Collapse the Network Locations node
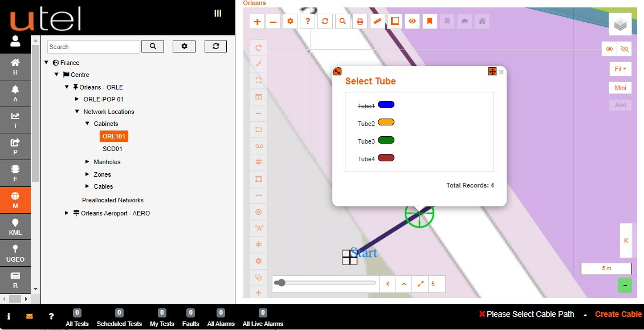The height and width of the screenshot is (330, 644). (x=77, y=111)
